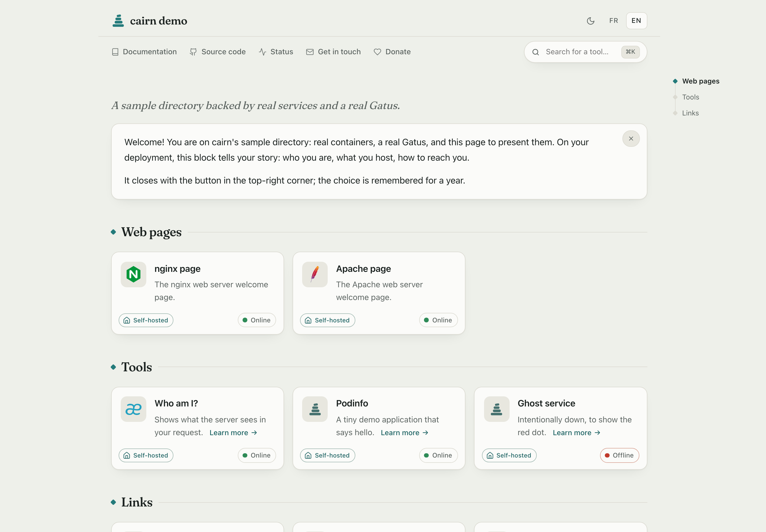Click the Tools section heading
Image resolution: width=766 pixels, height=532 pixels.
pos(136,367)
